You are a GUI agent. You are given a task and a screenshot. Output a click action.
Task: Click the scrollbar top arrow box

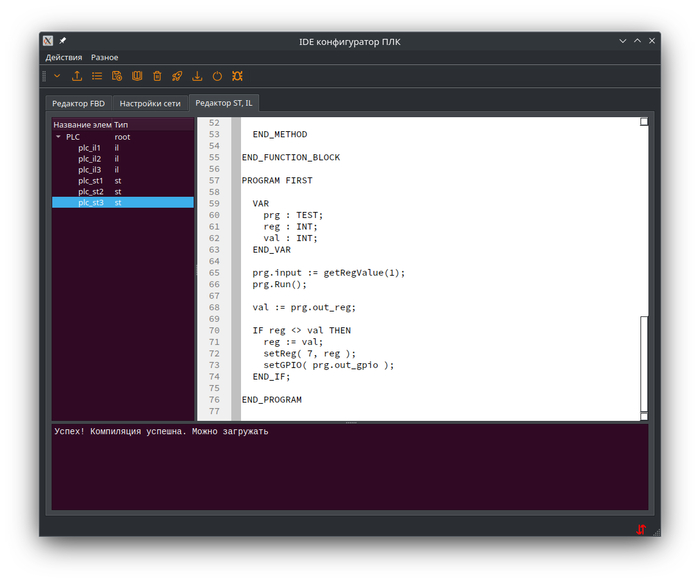[x=644, y=122]
